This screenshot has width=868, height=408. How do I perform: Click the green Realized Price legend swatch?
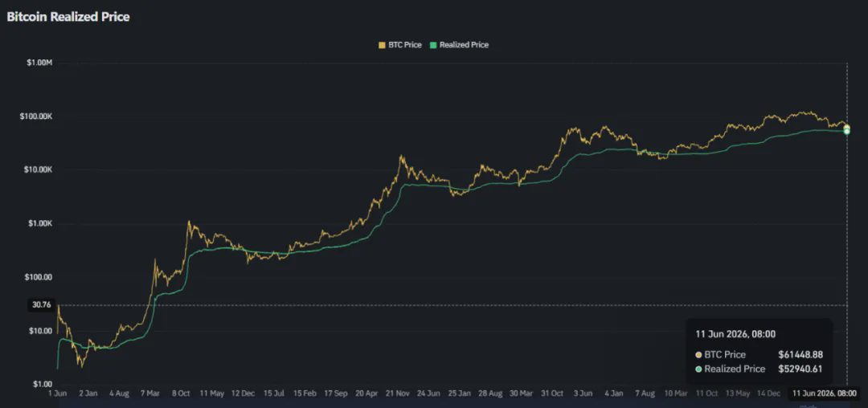pyautogui.click(x=434, y=45)
